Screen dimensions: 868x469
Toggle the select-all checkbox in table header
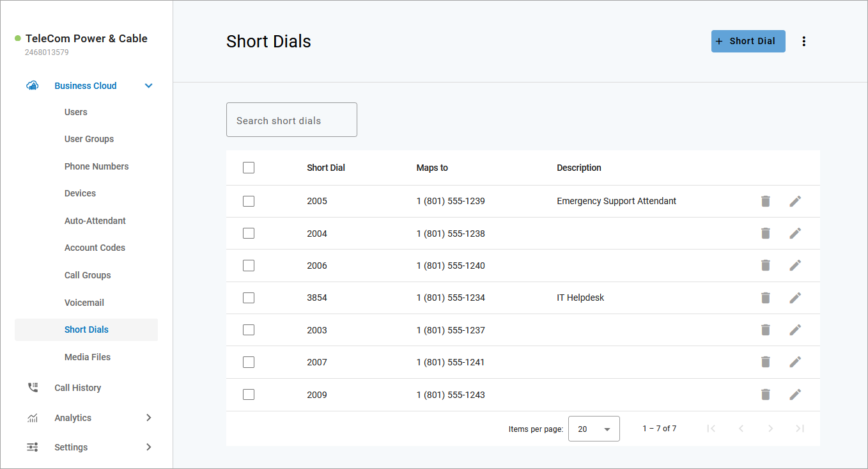249,168
